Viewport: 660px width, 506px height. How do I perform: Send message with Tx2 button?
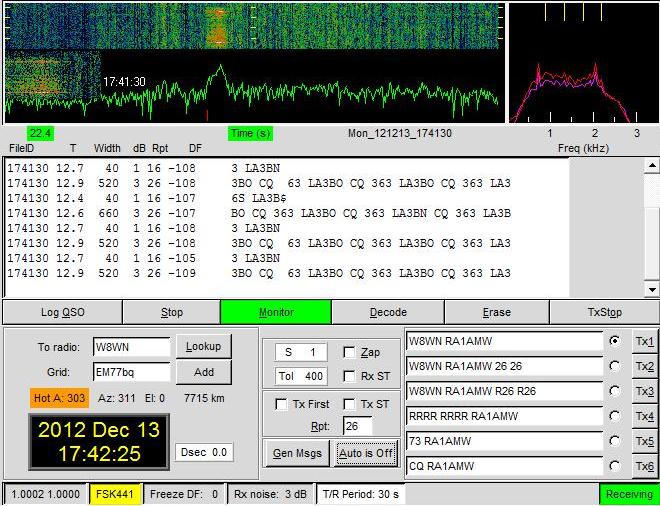644,366
